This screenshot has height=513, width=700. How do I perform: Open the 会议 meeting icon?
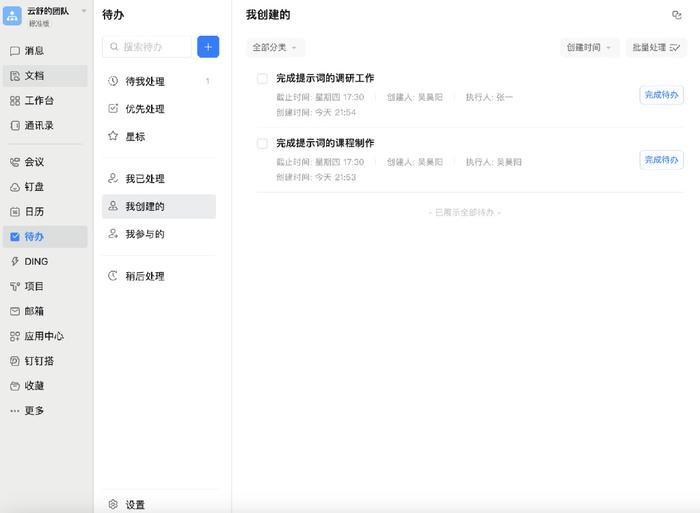click(x=15, y=162)
